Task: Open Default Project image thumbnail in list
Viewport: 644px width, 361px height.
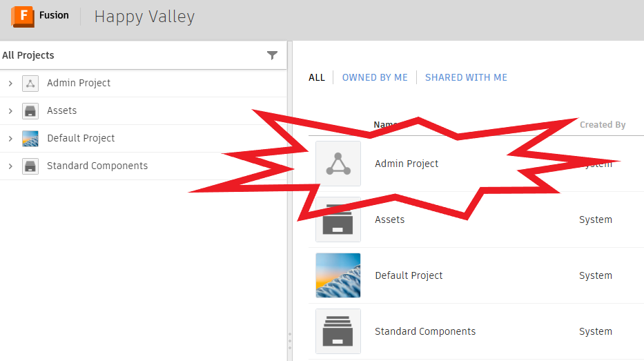Action: point(338,275)
